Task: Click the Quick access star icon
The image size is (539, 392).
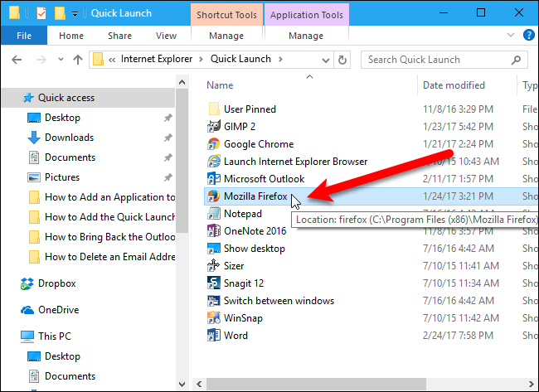Action: tap(28, 98)
